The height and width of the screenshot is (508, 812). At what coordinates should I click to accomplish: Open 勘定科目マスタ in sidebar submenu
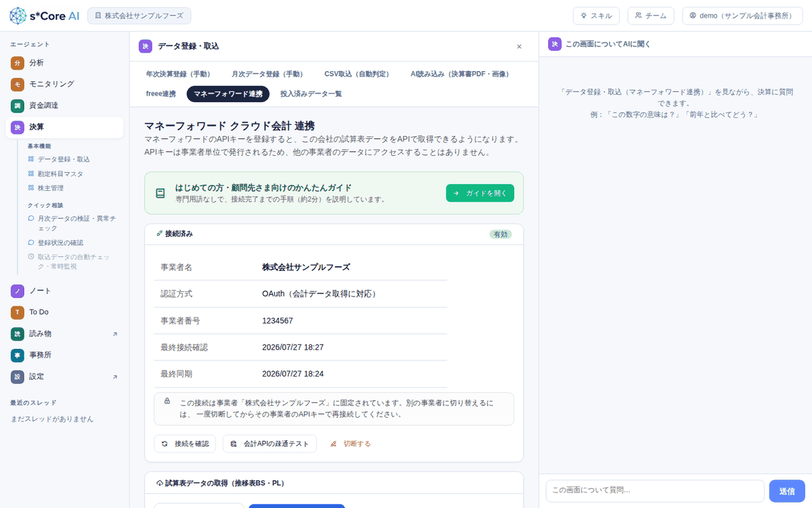tap(60, 174)
